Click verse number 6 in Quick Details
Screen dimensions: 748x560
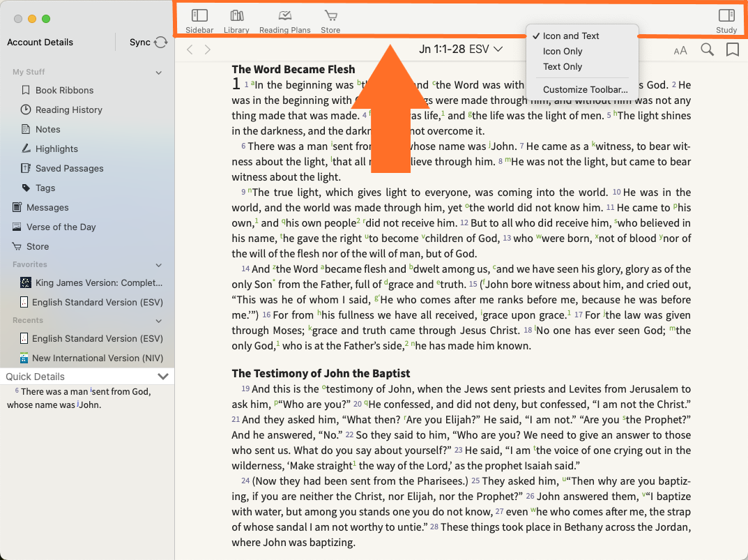tap(17, 391)
